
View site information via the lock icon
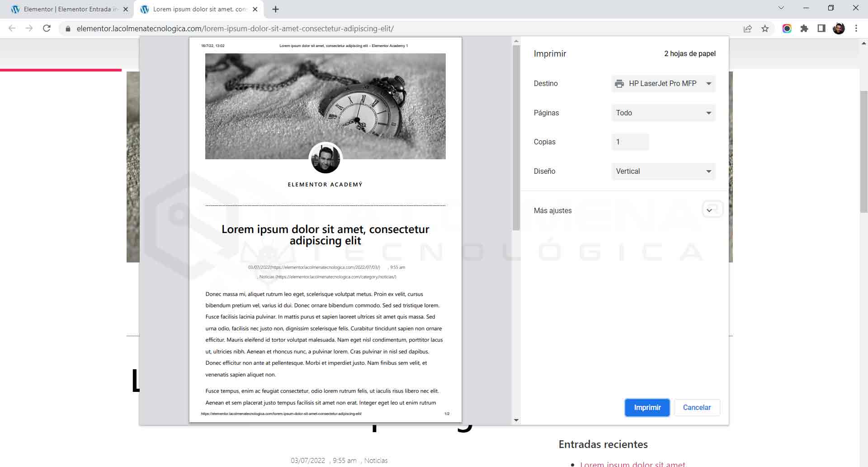tap(67, 28)
